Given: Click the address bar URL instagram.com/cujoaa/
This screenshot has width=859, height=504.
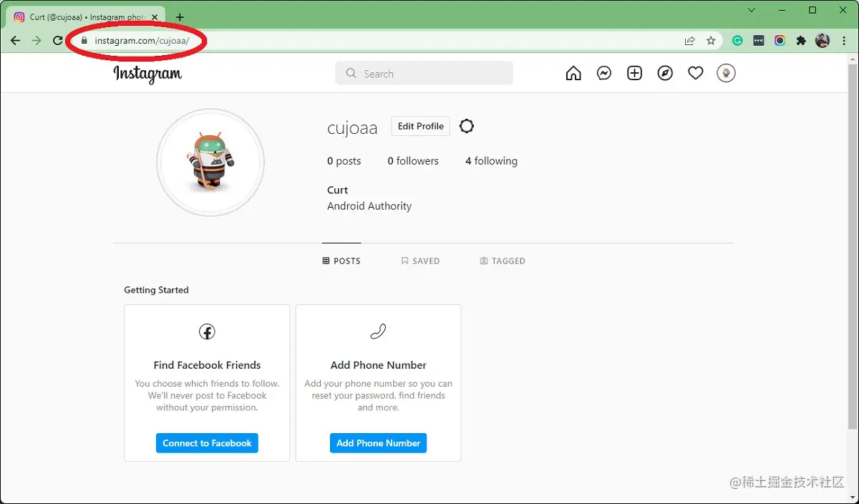Looking at the screenshot, I should pyautogui.click(x=142, y=41).
